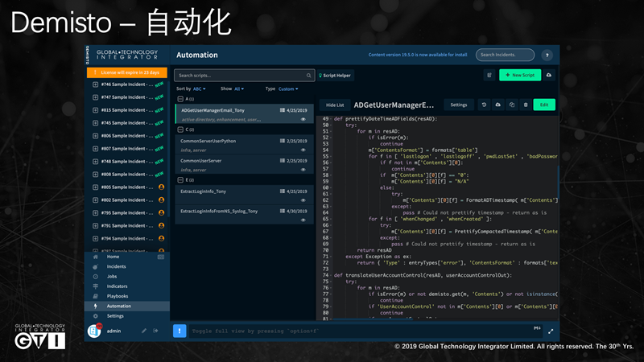Screen dimensions: 644x362
Task: Collapse the E (2) script group
Action: (x=180, y=180)
